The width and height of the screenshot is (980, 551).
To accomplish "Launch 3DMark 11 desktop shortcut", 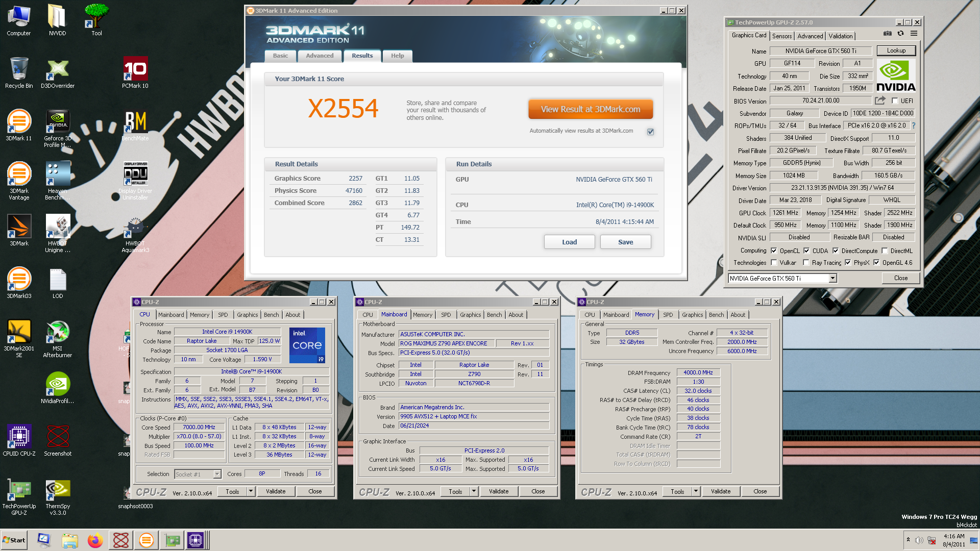I will 19,126.
